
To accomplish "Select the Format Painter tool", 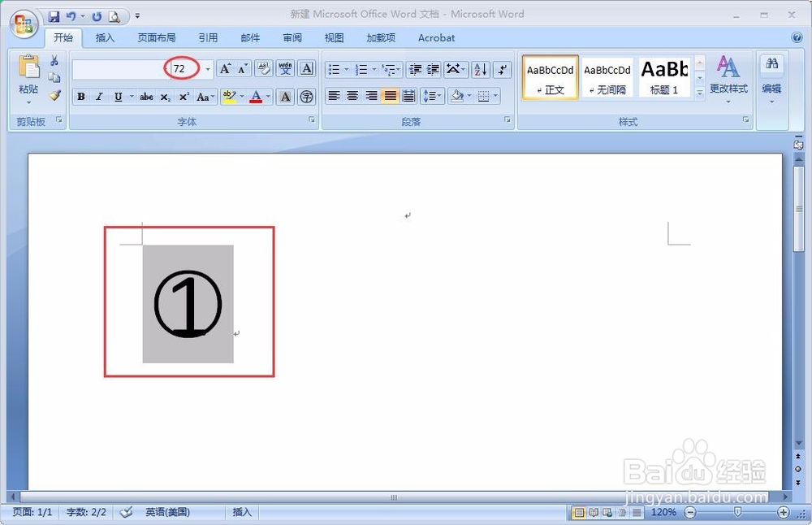I will pyautogui.click(x=53, y=96).
